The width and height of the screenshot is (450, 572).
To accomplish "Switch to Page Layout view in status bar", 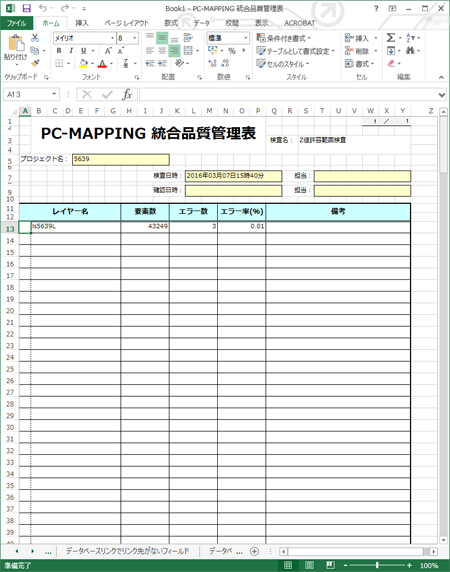I will click(309, 565).
